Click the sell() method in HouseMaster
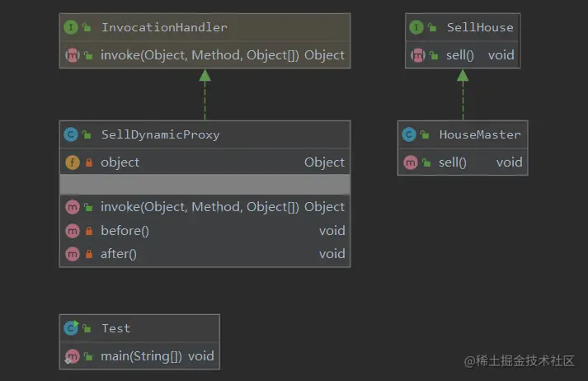This screenshot has width=588, height=381. (x=453, y=162)
